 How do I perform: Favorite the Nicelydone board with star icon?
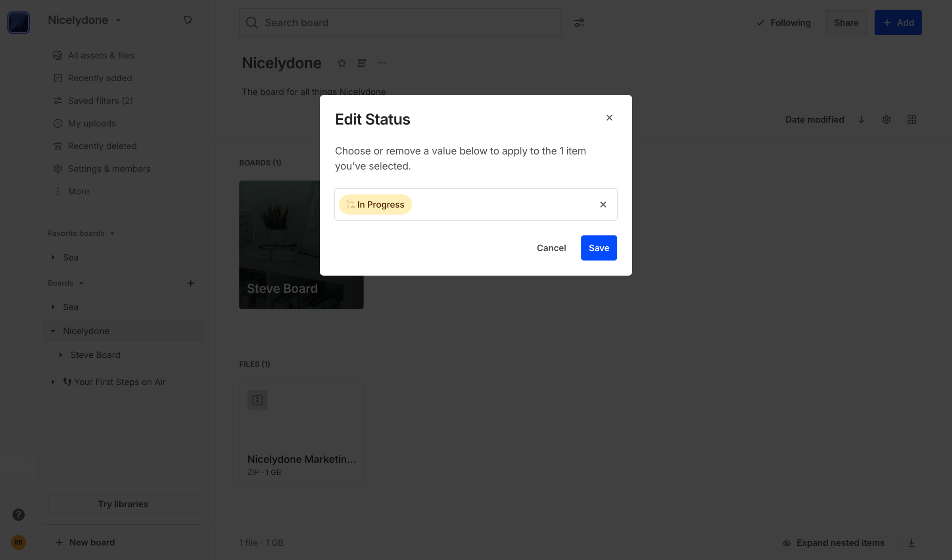(342, 63)
